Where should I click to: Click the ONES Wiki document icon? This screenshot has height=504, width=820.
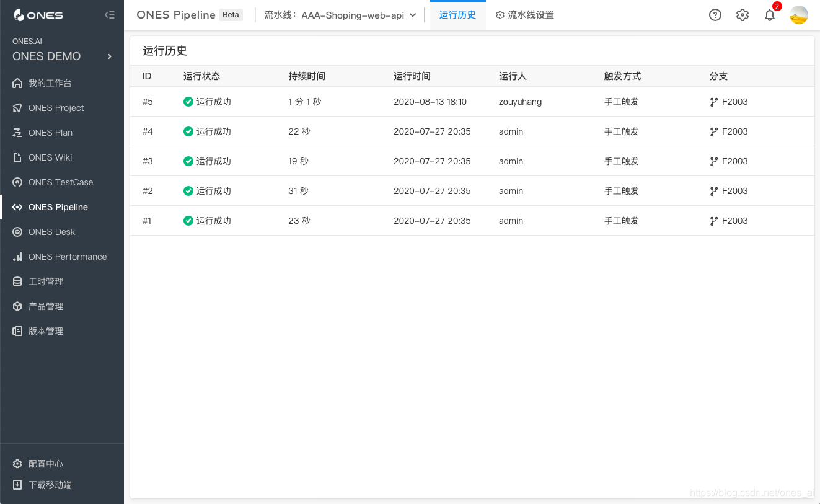tap(17, 157)
